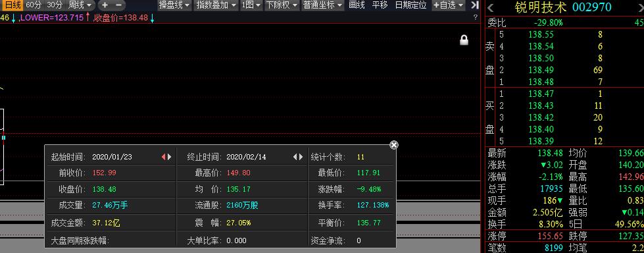Image resolution: width=644 pixels, height=253 pixels.
Task: Switch to 日线 daily chart tab
Action: tap(12, 5)
